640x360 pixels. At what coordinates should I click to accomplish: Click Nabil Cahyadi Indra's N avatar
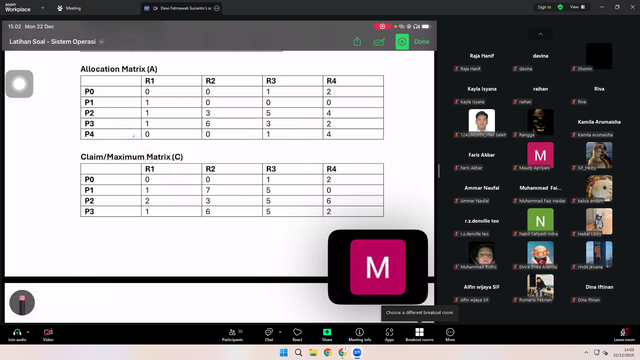(540, 221)
